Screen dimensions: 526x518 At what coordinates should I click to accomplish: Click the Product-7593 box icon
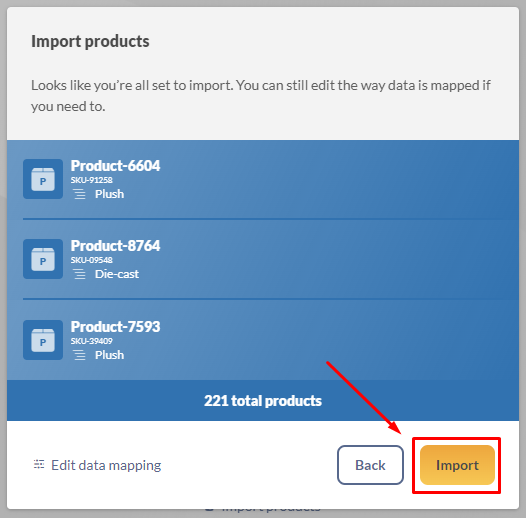coord(43,340)
